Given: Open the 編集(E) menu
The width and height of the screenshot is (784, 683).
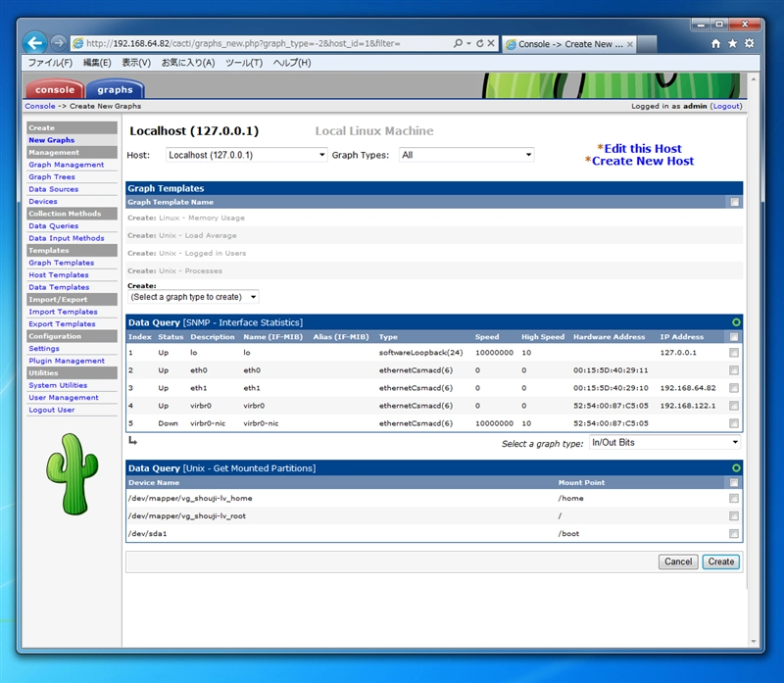Looking at the screenshot, I should 97,63.
